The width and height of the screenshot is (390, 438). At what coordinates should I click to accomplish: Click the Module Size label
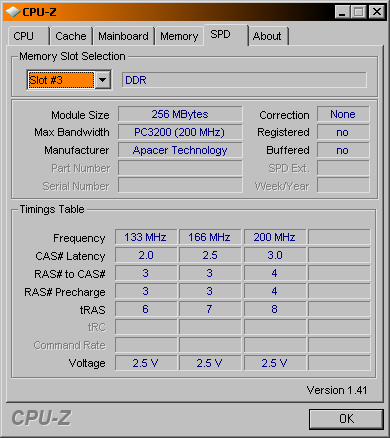click(80, 115)
